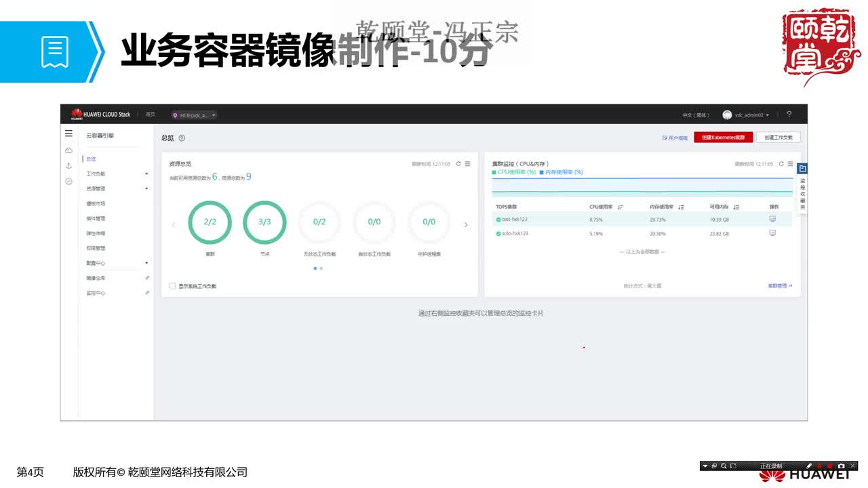The width and height of the screenshot is (868, 488).
Task: Refresh the 集群监控 card
Action: click(x=781, y=164)
